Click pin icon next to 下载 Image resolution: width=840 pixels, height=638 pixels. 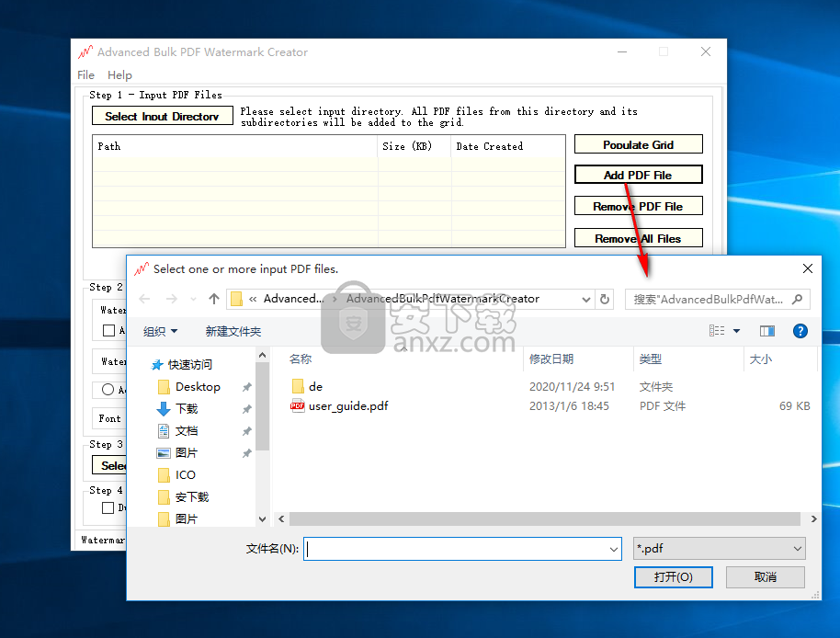pyautogui.click(x=246, y=409)
